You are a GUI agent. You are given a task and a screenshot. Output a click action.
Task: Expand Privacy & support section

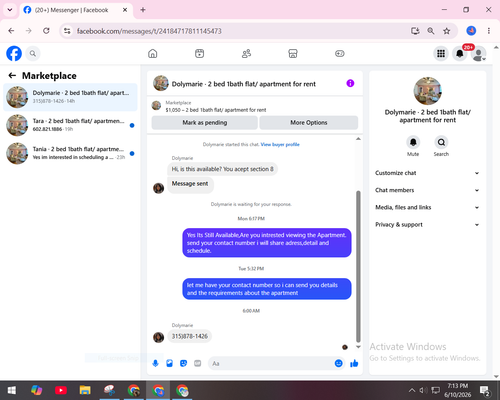coord(428,225)
